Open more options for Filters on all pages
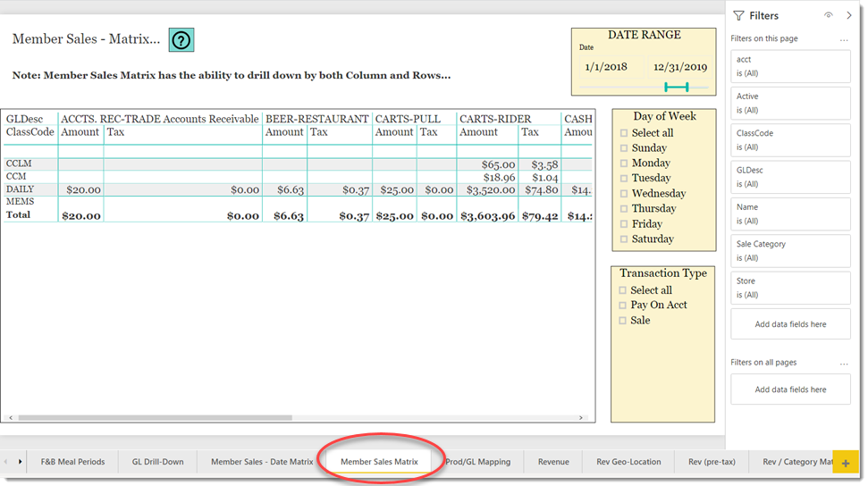The width and height of the screenshot is (868, 486). coord(844,363)
